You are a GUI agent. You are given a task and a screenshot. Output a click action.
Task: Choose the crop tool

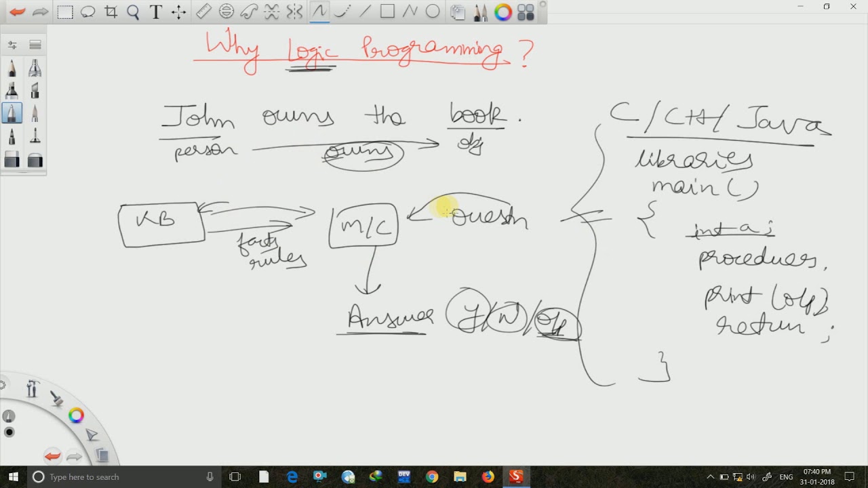[111, 12]
